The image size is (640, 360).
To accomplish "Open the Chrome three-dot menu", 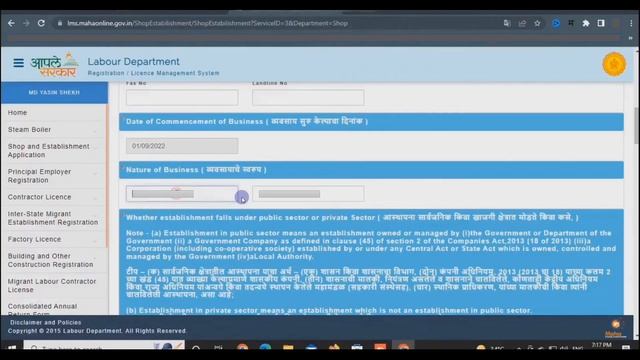I will click(631, 23).
